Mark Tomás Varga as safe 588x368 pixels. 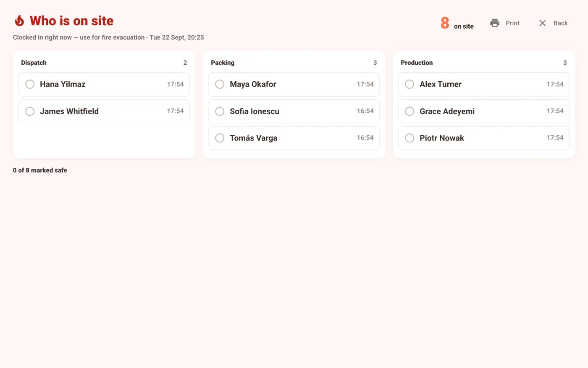click(x=220, y=138)
